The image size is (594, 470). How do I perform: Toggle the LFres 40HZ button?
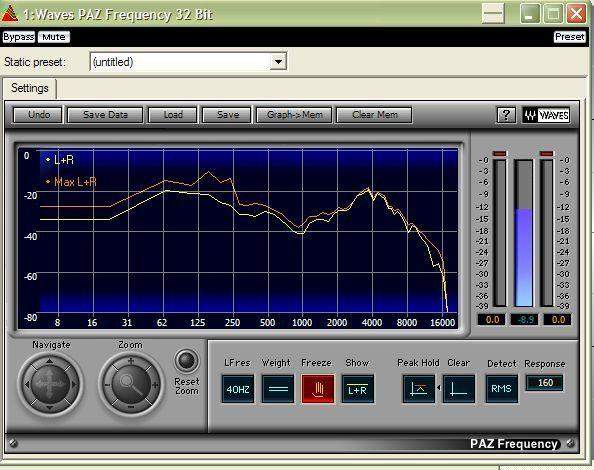click(x=238, y=389)
